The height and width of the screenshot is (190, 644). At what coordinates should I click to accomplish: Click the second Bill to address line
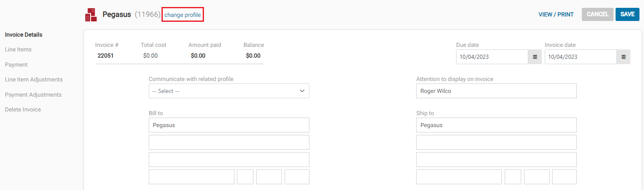point(229,142)
